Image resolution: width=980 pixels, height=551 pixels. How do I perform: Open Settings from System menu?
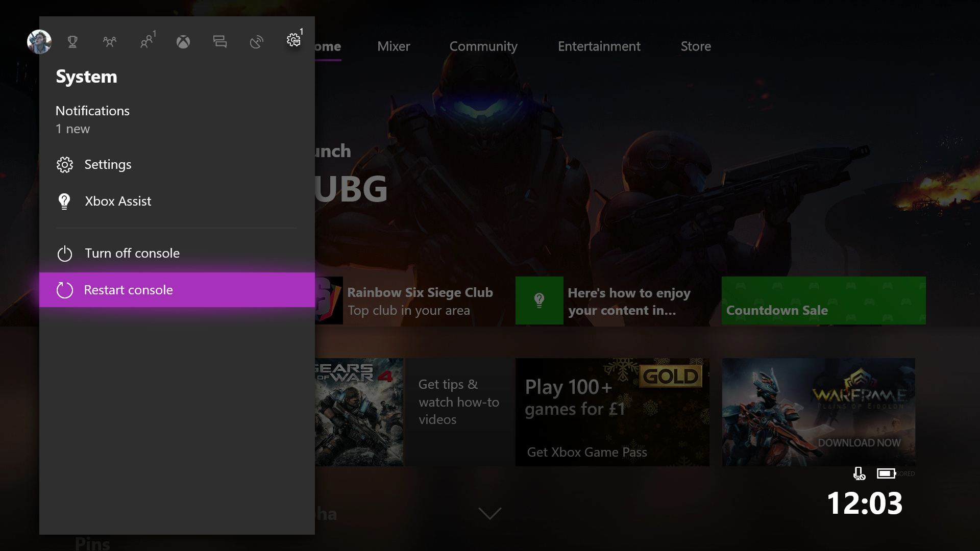(108, 164)
